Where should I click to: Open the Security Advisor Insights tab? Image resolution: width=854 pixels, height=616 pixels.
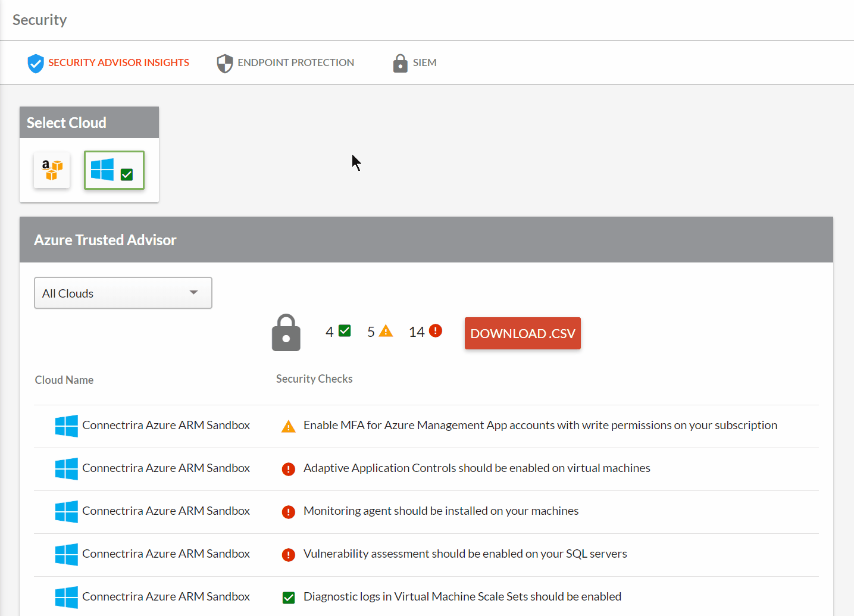coord(108,62)
